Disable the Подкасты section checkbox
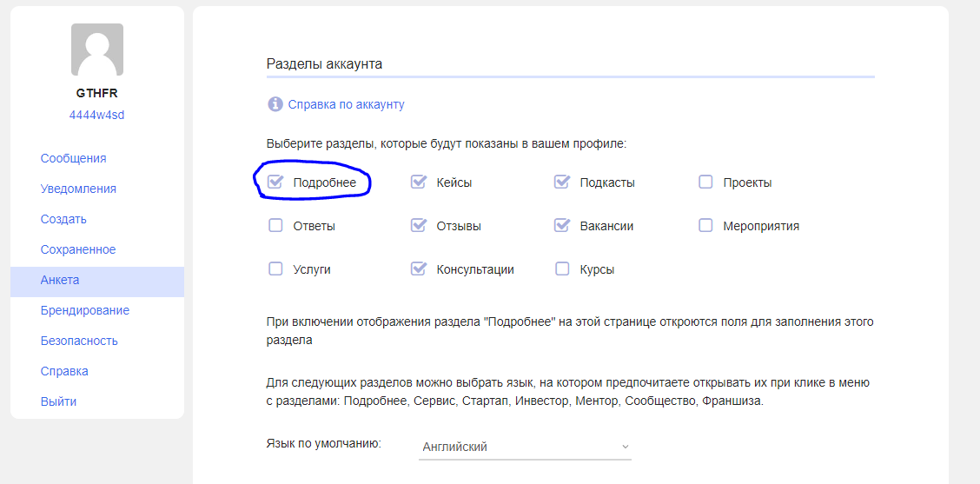The width and height of the screenshot is (980, 484). 562,182
